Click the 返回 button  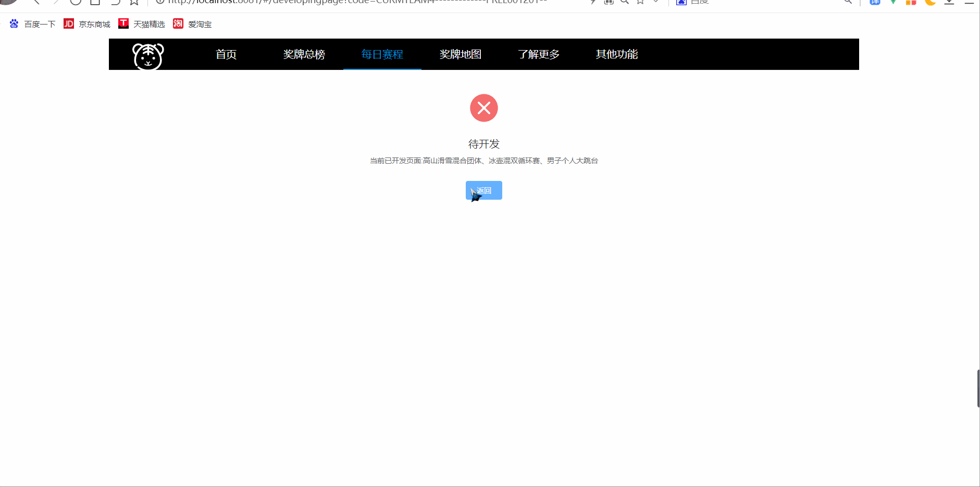click(x=483, y=190)
